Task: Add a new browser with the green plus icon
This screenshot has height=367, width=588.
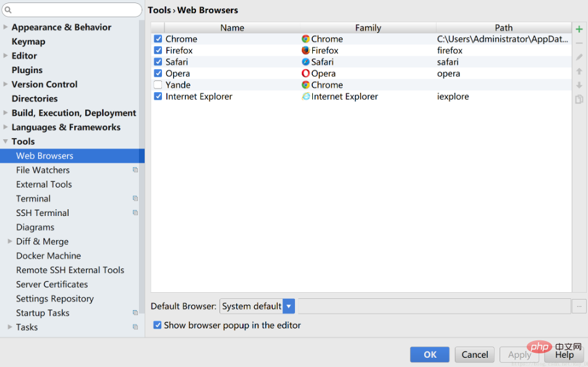Action: [579, 29]
